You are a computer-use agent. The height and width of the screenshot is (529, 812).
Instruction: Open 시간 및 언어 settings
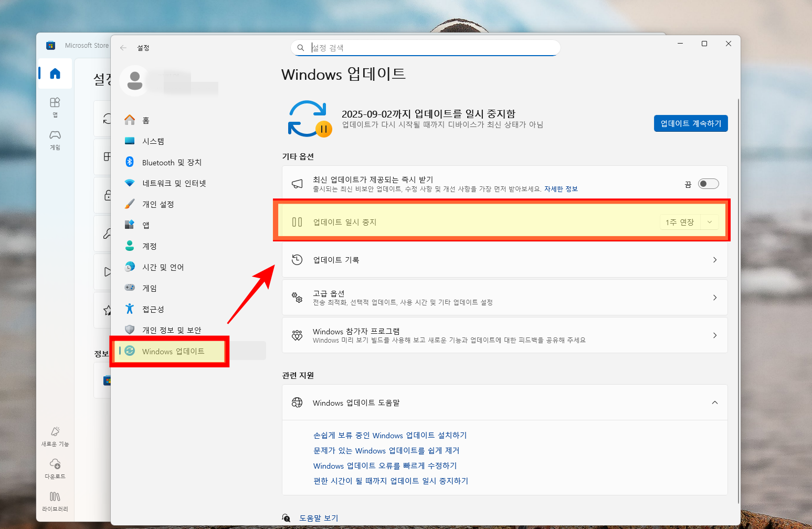pyautogui.click(x=192, y=267)
